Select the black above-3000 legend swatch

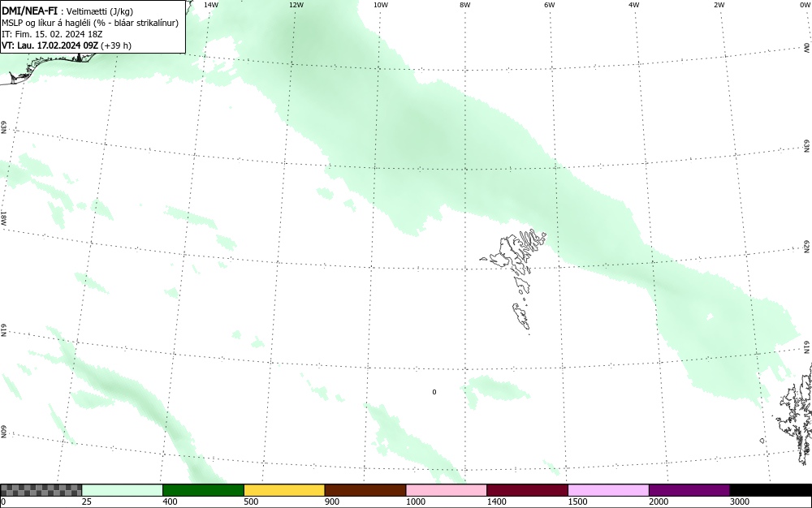771,490
